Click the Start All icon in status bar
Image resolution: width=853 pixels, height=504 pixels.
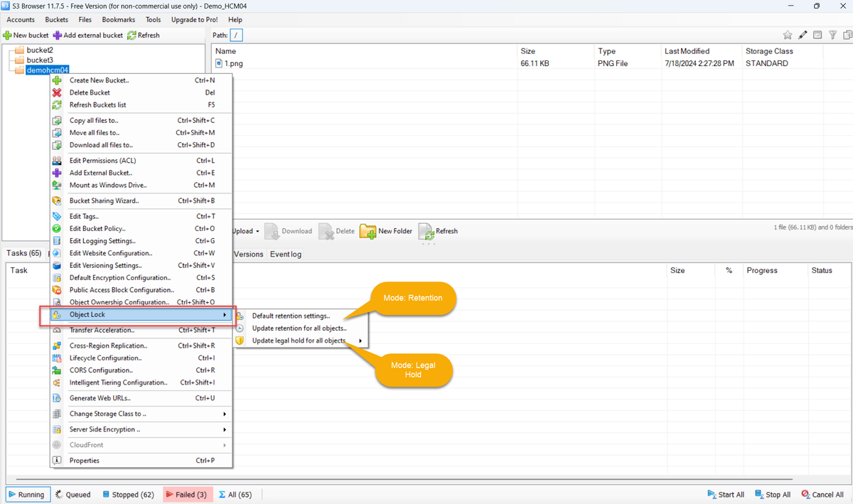[x=712, y=495]
